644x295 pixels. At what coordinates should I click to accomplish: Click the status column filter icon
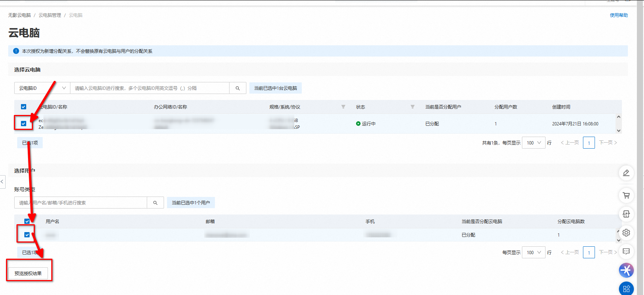(x=412, y=107)
